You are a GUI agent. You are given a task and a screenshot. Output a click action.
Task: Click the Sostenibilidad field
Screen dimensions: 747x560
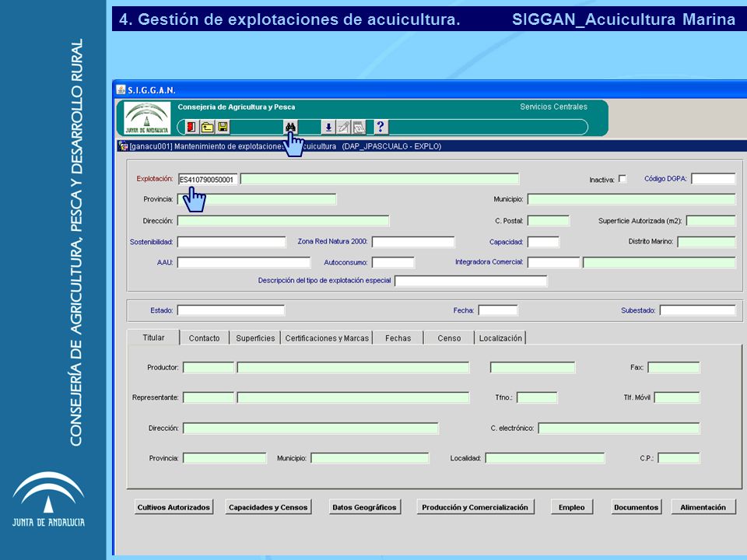pyautogui.click(x=232, y=242)
